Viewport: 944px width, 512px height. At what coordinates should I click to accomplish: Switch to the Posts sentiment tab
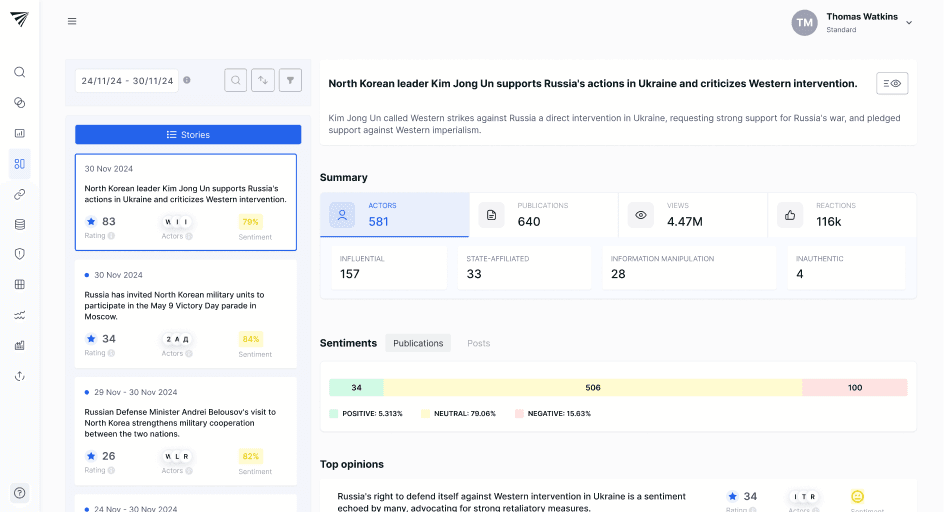[x=479, y=343]
